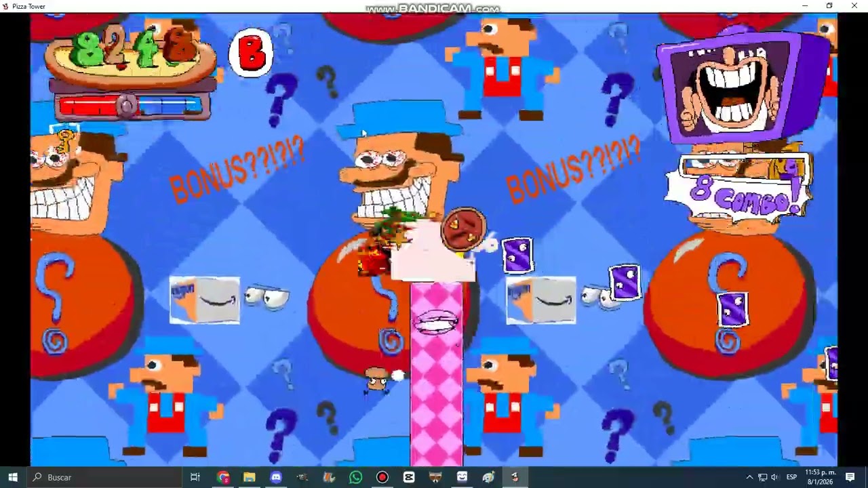
Task: Open Bandicam recorder from the taskbar
Action: coord(382,477)
